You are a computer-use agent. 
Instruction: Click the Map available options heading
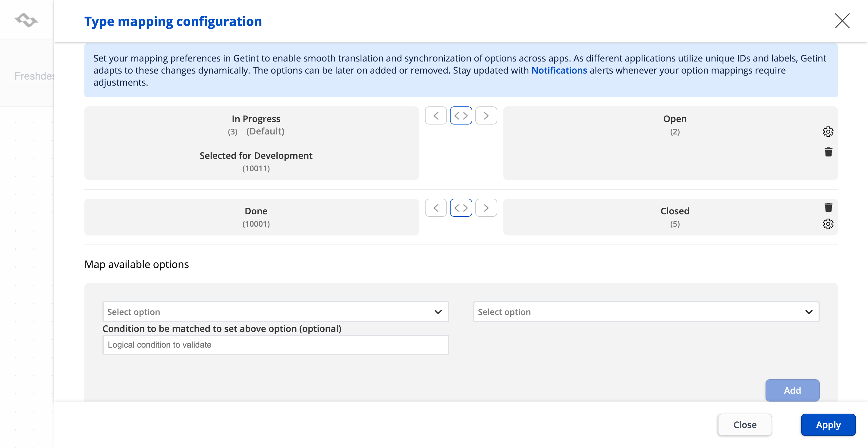(137, 264)
